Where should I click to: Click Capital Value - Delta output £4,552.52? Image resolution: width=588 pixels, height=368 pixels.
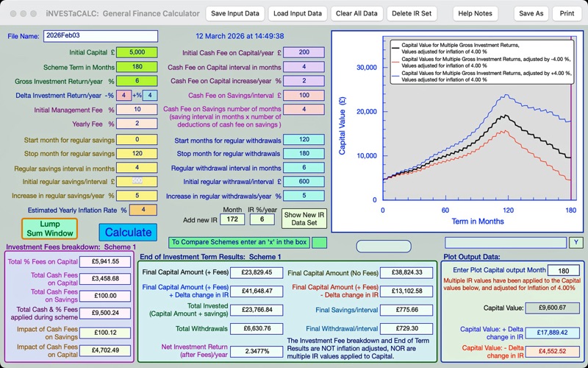[553, 352]
